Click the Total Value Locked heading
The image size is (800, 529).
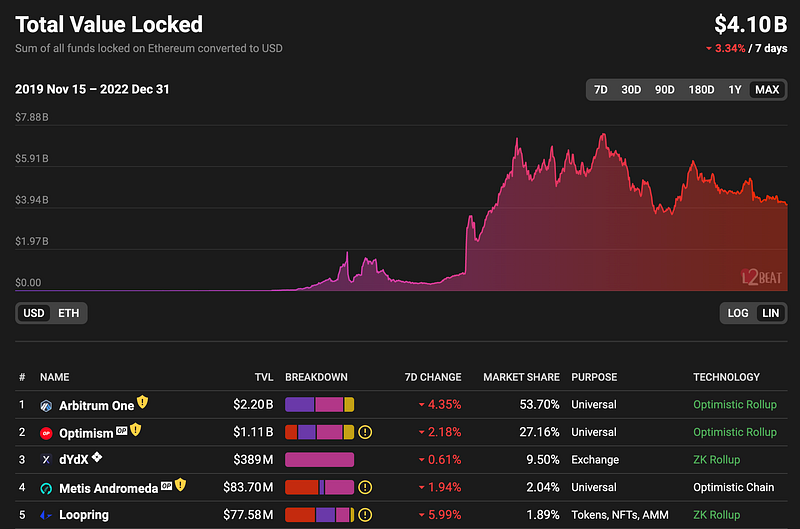coord(109,24)
